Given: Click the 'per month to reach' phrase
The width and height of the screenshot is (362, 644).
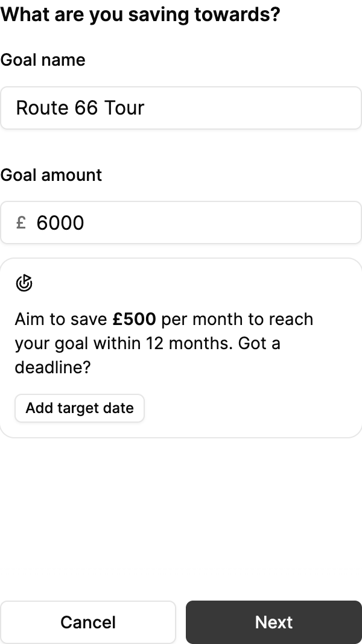Looking at the screenshot, I should [x=237, y=319].
